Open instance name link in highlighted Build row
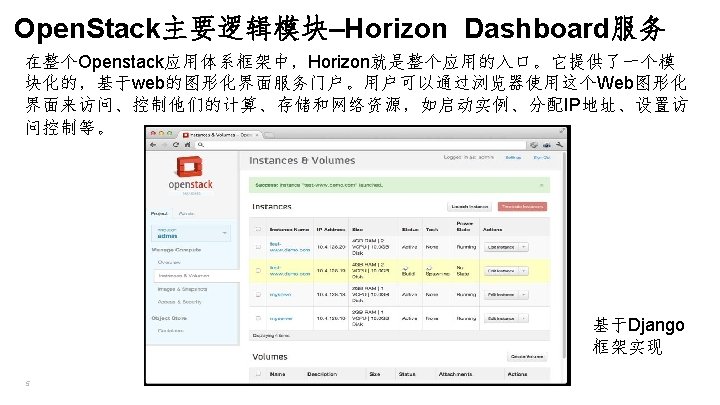 [290, 270]
